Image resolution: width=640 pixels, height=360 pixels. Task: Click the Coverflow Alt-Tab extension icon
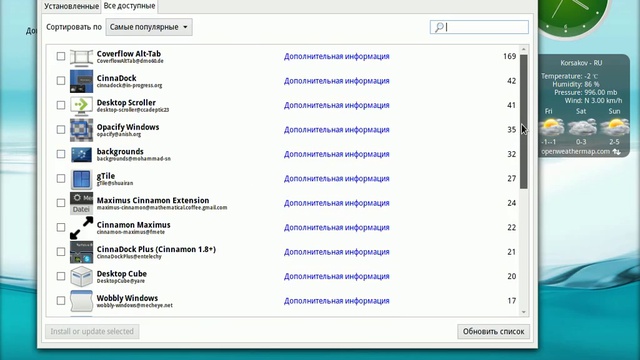tap(81, 57)
